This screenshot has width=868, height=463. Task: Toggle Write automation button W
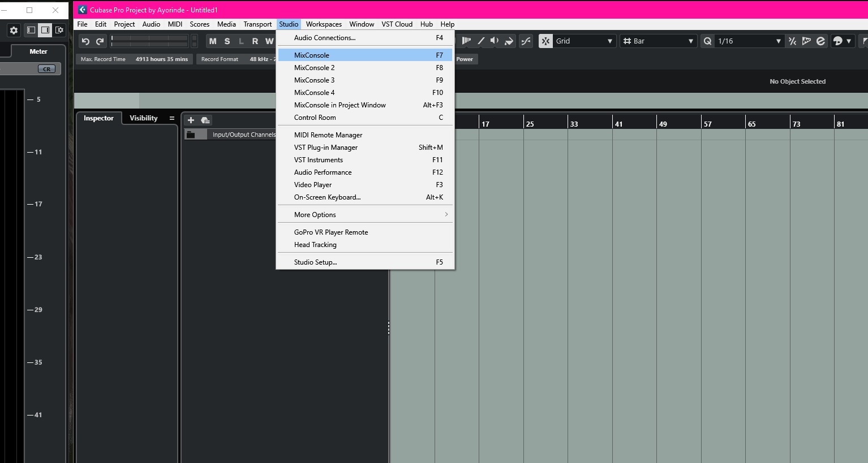269,41
